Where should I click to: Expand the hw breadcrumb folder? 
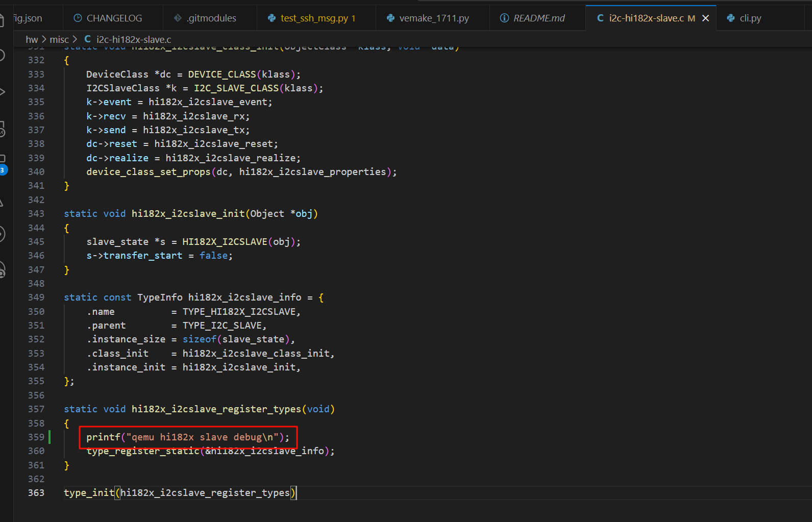(x=32, y=39)
